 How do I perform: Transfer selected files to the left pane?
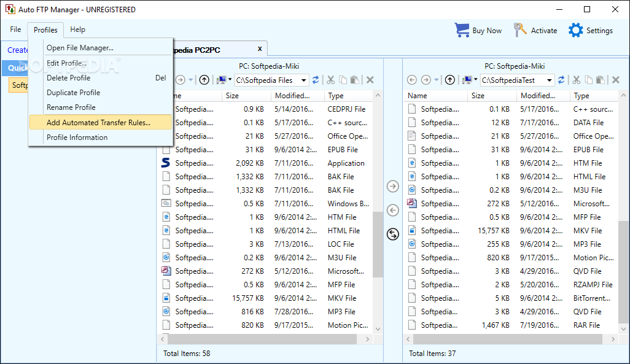[393, 210]
